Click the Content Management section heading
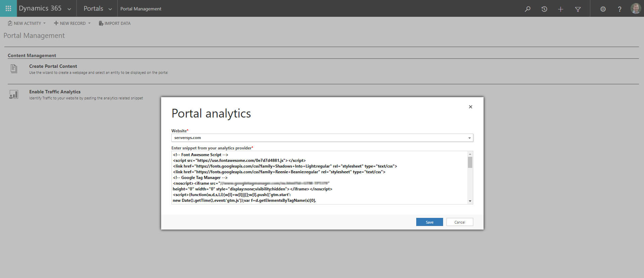The image size is (644, 278). (x=32, y=55)
